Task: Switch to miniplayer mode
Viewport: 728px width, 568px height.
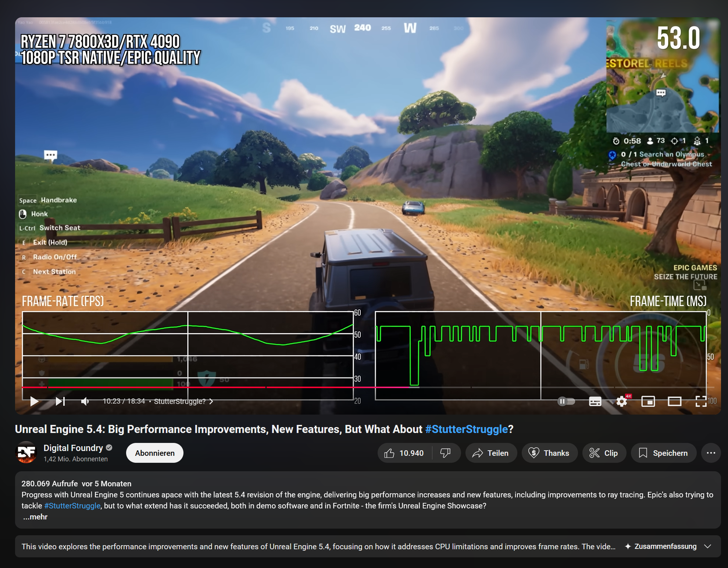Action: [x=649, y=401]
